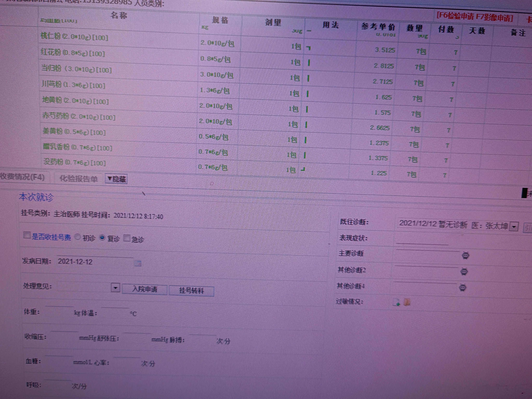This screenshot has height=399, width=532.
Task: Collapse panel with the 隐藏 toggle
Action: click(116, 179)
